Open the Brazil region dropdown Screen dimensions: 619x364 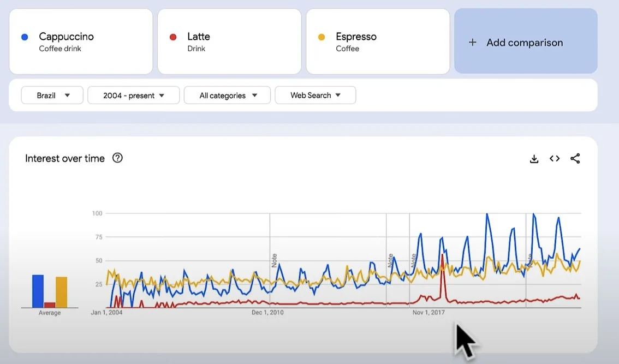pos(52,96)
